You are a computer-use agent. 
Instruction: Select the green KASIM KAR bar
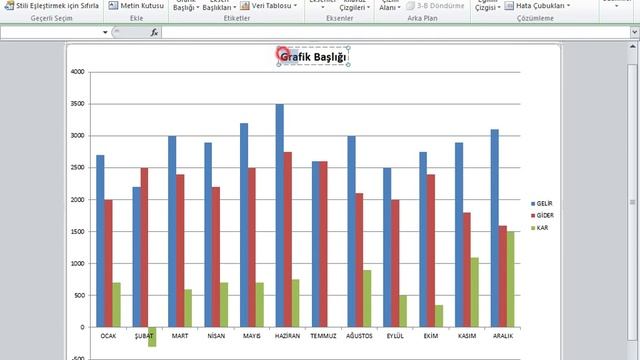(x=475, y=292)
